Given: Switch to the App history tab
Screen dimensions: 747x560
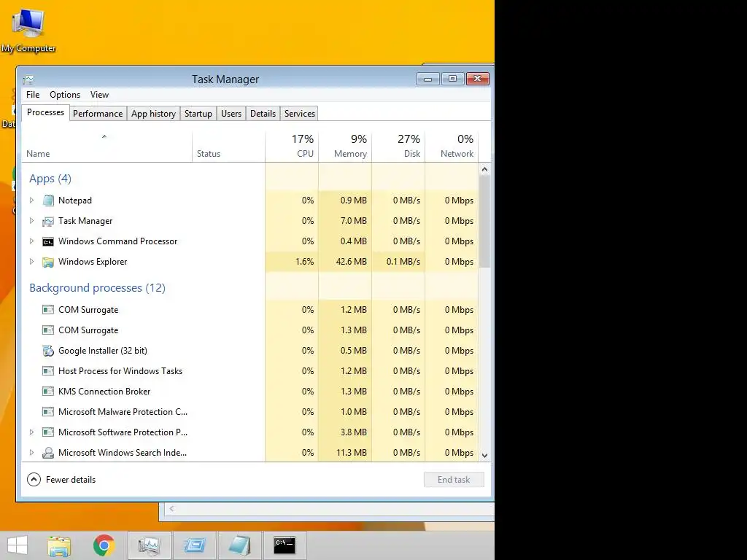Looking at the screenshot, I should (x=153, y=114).
